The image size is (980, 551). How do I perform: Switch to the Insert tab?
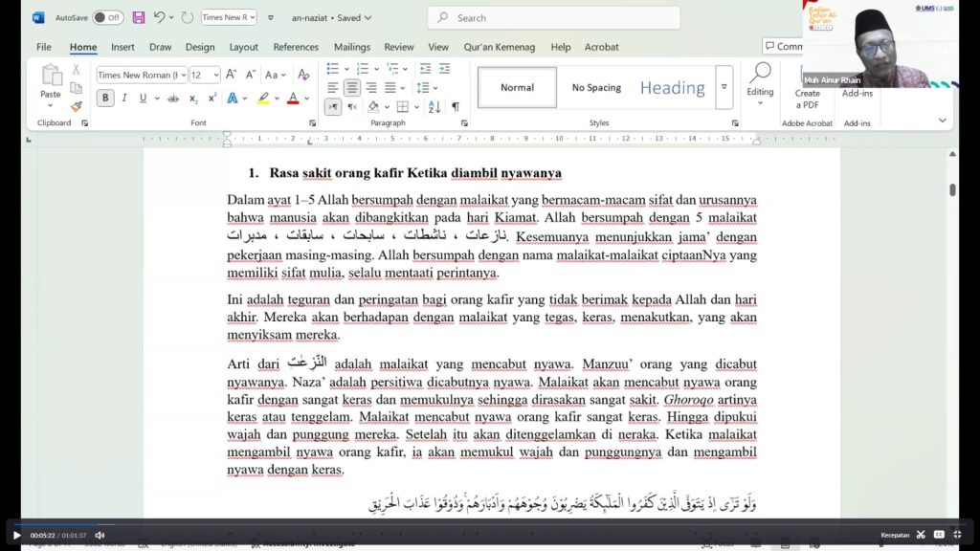pos(122,47)
